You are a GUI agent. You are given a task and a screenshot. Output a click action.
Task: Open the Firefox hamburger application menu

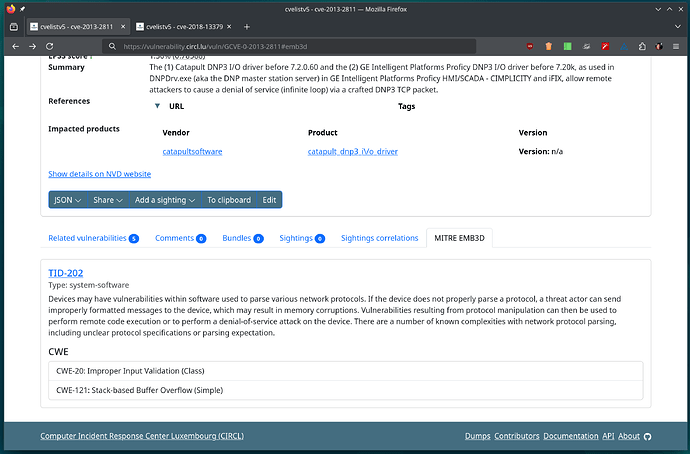pyautogui.click(x=676, y=46)
